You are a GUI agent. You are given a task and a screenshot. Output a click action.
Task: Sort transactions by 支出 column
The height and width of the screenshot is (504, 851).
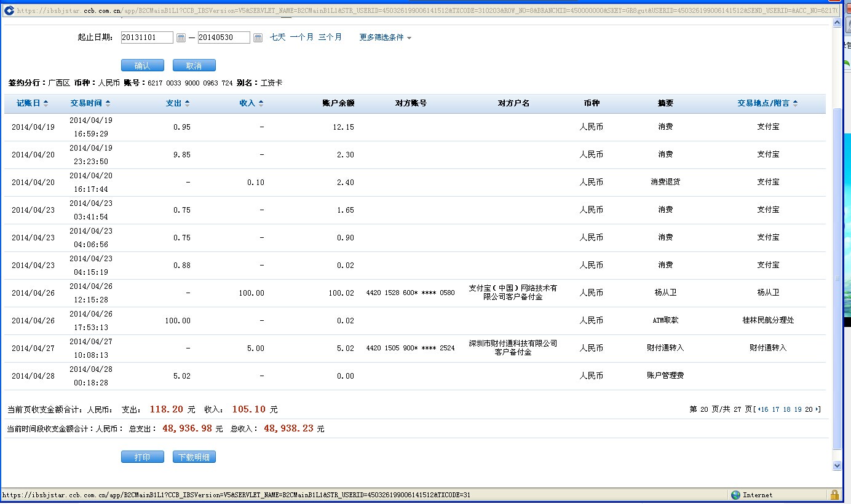(x=178, y=103)
